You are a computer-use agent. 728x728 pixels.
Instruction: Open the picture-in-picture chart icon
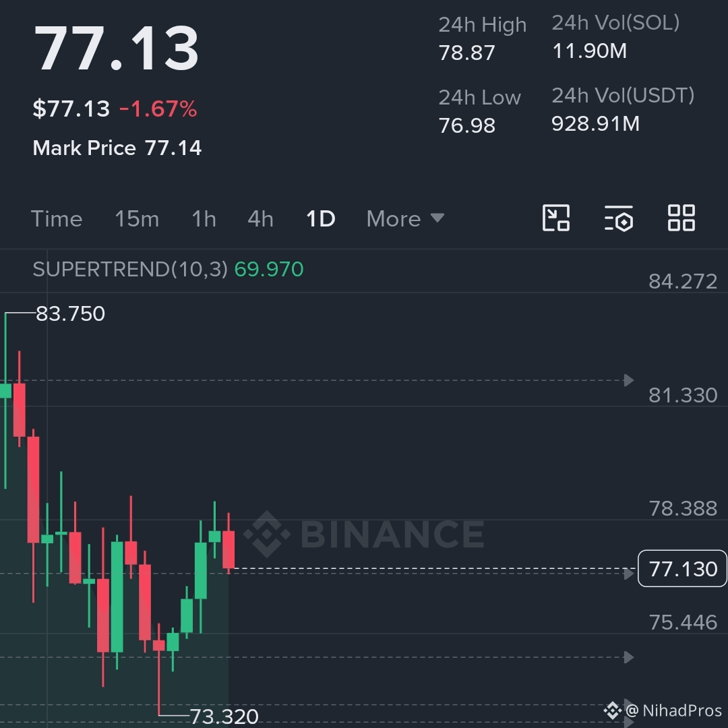pos(555,218)
